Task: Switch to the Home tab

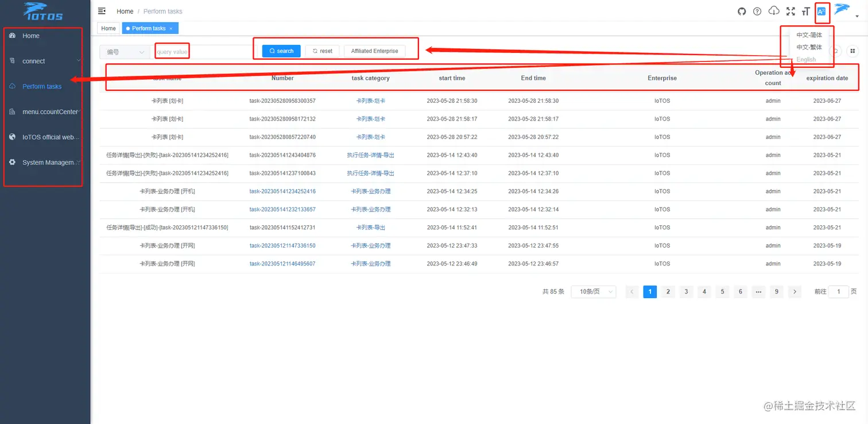Action: coord(108,28)
